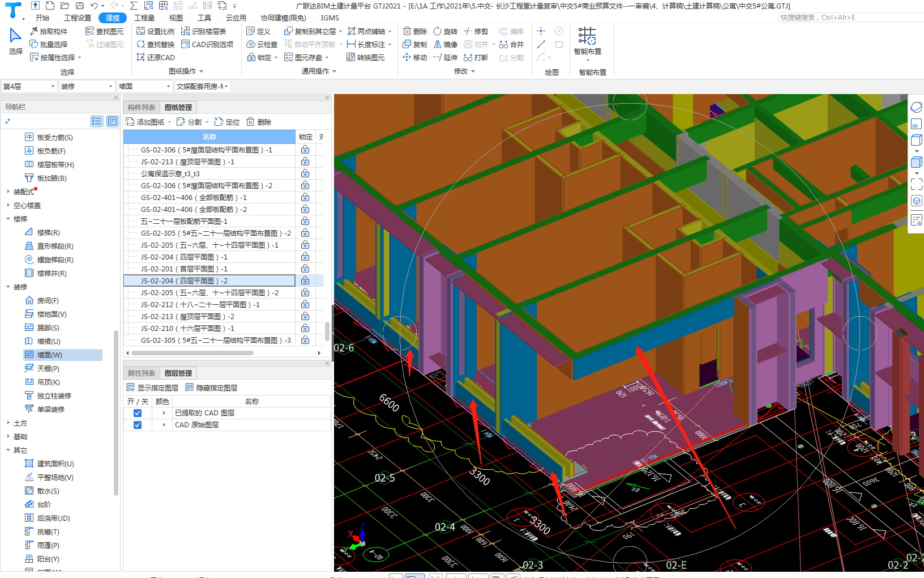Toggle lock for JS-02-204 四层平面图 -2
Screen dimensions: 924x578
click(305, 280)
